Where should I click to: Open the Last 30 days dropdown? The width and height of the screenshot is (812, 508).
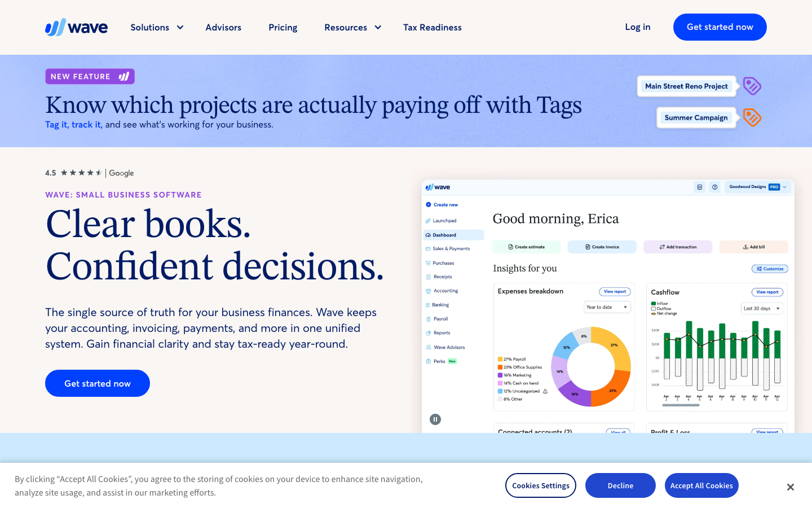[x=762, y=308]
